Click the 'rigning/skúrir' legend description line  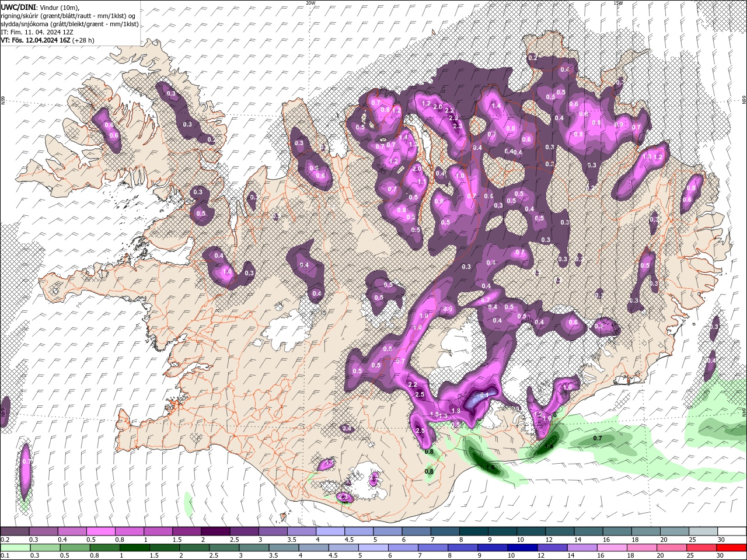click(68, 15)
